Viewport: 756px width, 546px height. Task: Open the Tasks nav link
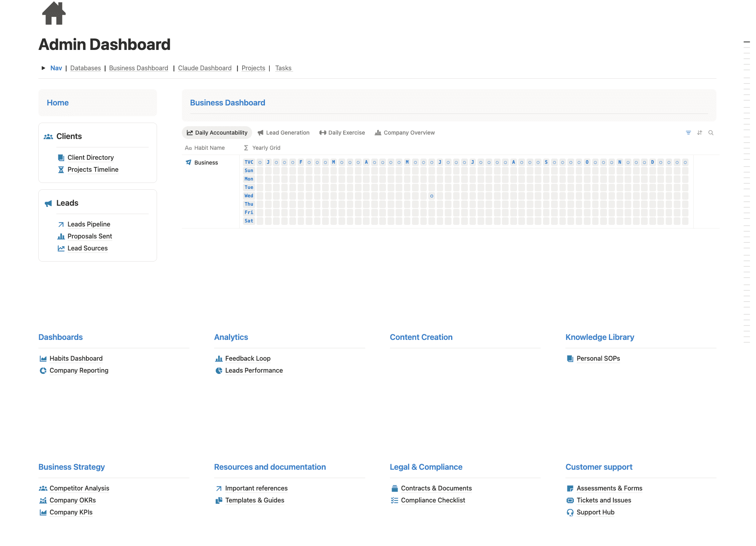(x=283, y=68)
